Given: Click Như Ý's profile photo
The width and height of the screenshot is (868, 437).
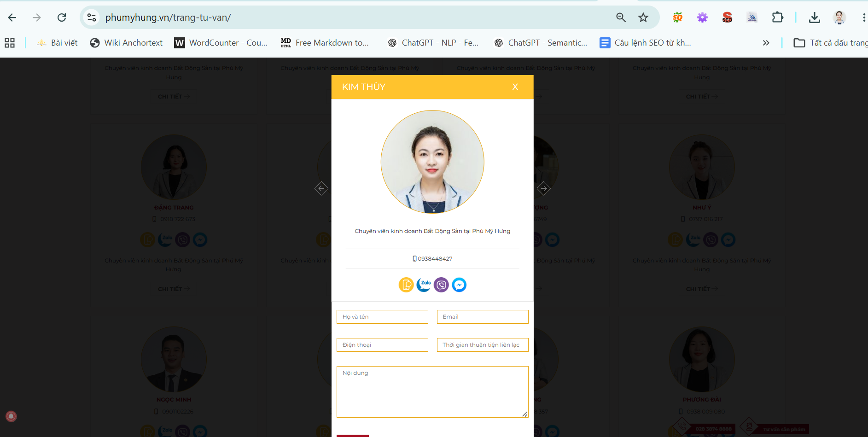Looking at the screenshot, I should pos(702,167).
